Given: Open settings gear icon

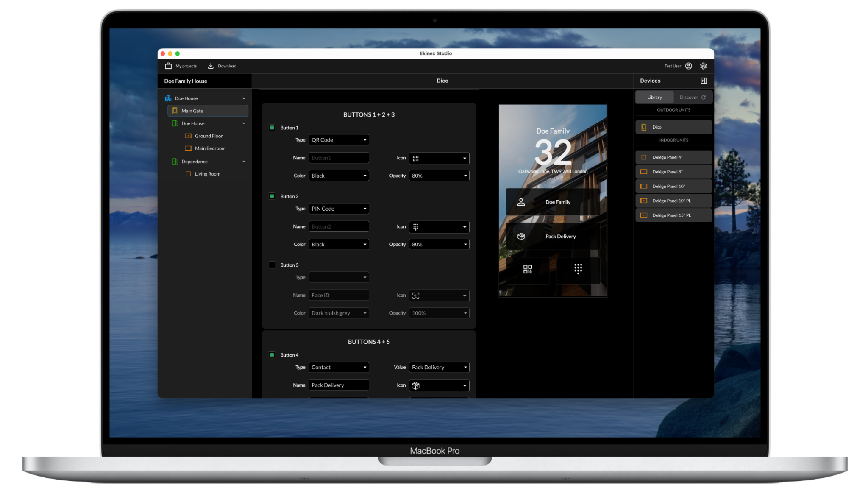Looking at the screenshot, I should (x=704, y=66).
